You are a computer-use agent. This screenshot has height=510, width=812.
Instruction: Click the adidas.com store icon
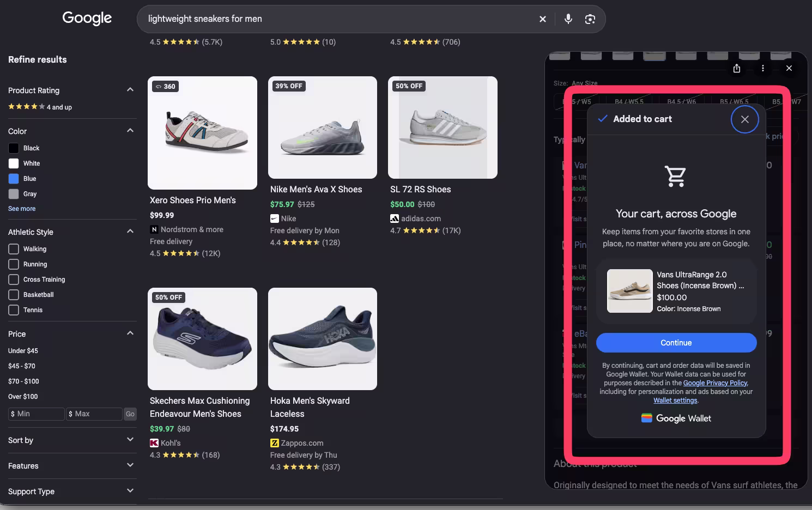[395, 218]
